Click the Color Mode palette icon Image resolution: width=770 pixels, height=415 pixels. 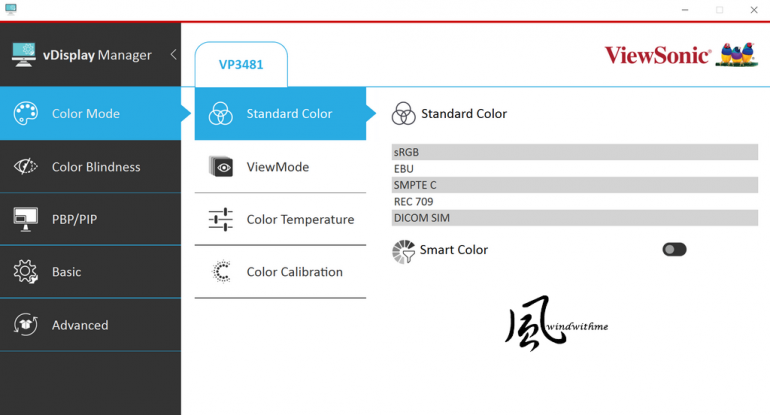tap(26, 113)
